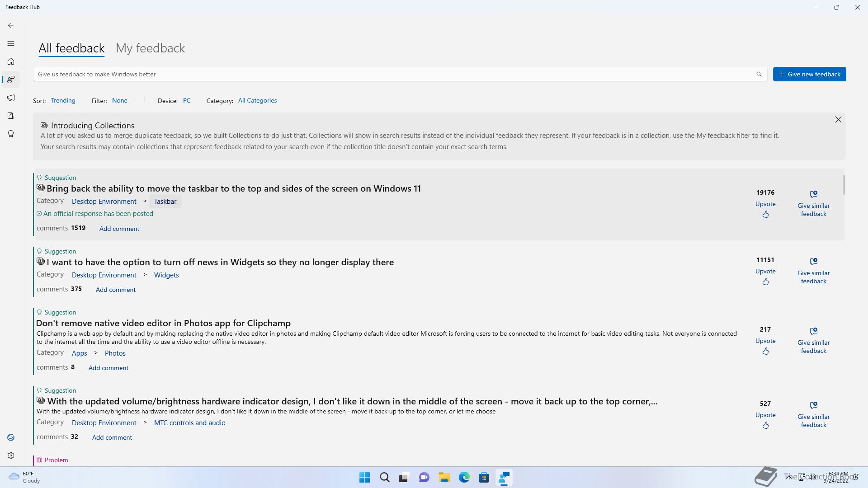Screen dimensions: 868x488
Task: Click the 19176 upvote count
Action: (x=765, y=192)
